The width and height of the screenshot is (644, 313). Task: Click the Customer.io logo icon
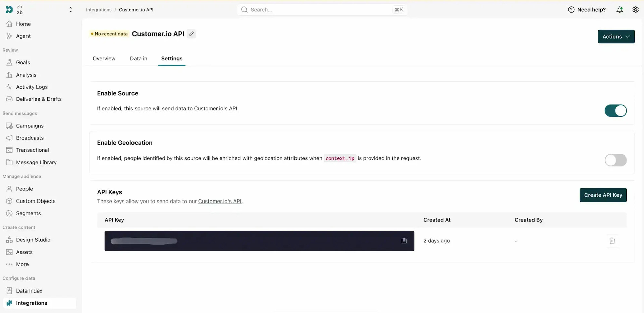click(9, 10)
